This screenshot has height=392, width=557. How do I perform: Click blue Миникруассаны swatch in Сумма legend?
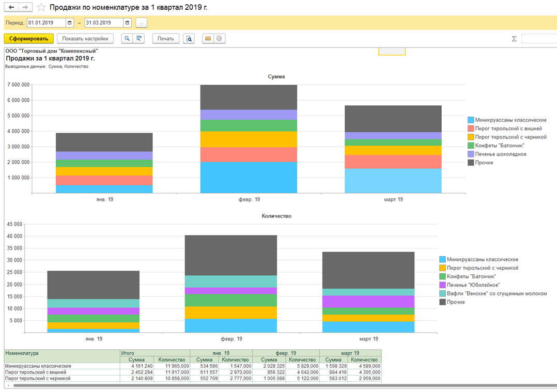click(471, 120)
